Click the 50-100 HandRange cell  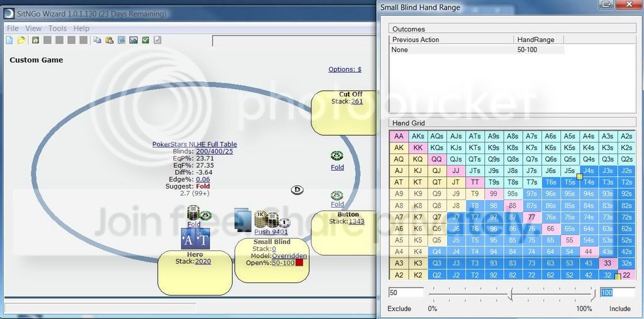(539, 49)
